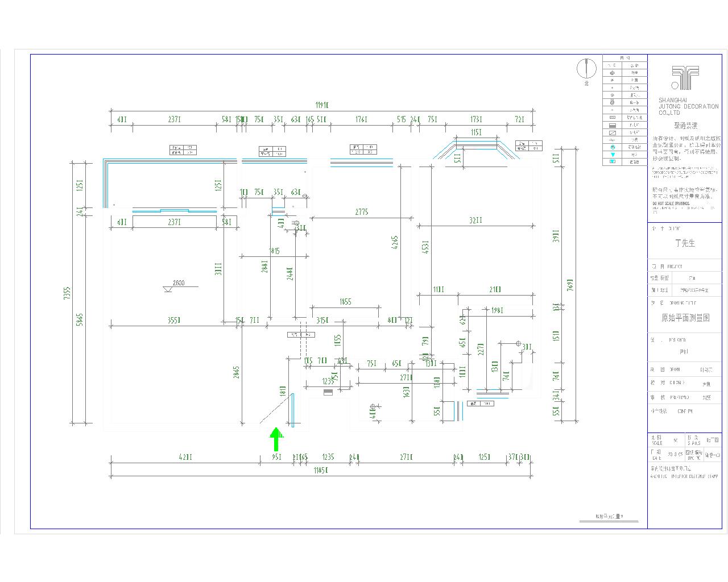Select the angled bay window outline
This screenshot has width=728, height=582.
click(477, 149)
